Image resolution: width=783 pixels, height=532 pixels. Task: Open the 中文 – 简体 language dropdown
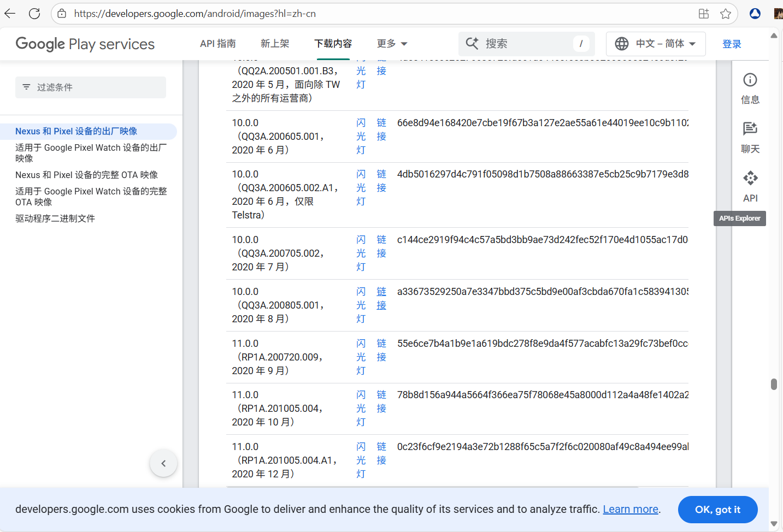tap(656, 44)
